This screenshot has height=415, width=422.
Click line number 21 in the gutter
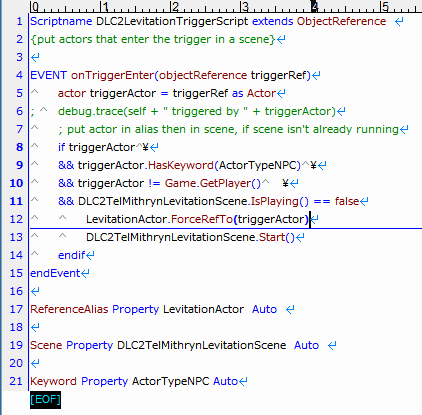tap(16, 381)
